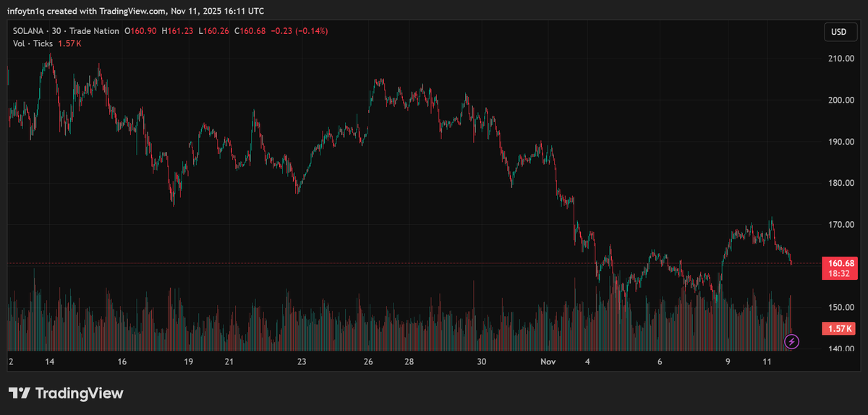Click the 170.00 price axis label
Screen dimensions: 868x415
(841, 225)
